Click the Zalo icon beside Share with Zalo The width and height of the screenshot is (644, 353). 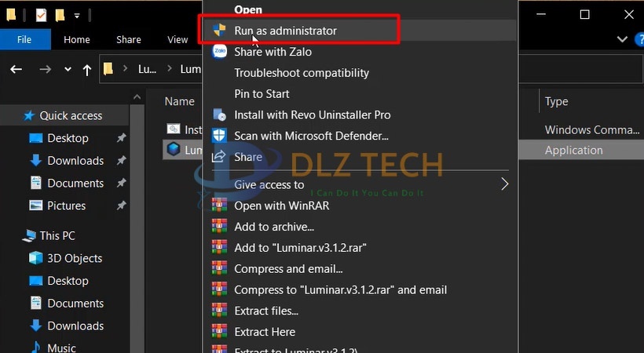(x=219, y=52)
